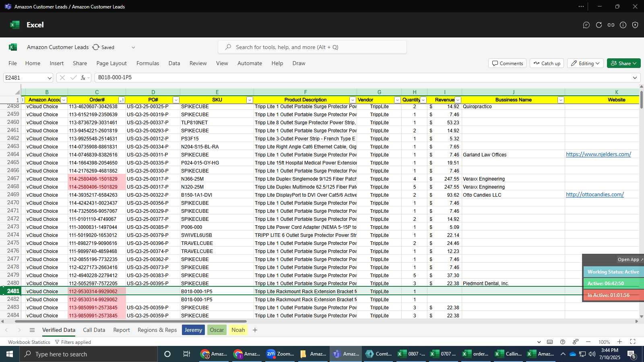Select the Jeremy sheet tab

tap(193, 330)
